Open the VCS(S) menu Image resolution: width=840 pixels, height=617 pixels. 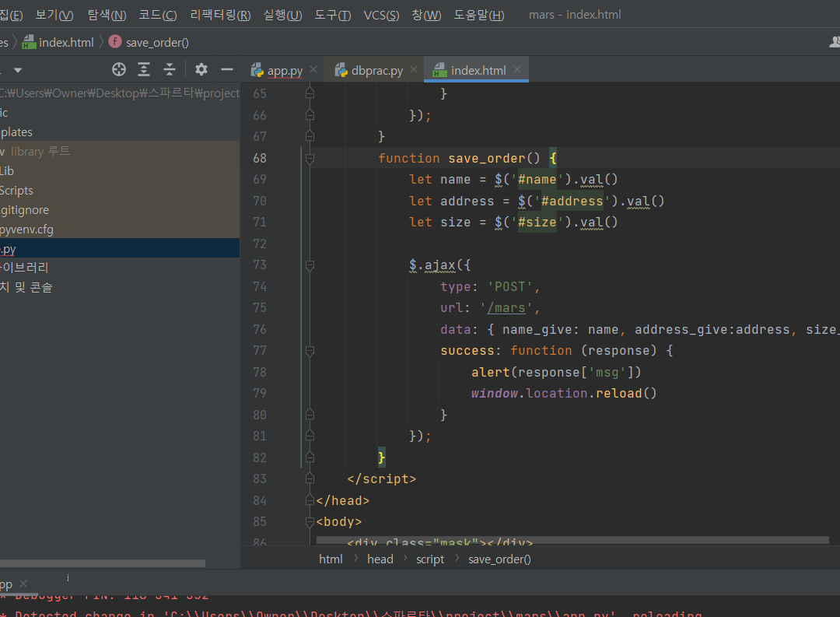coord(381,15)
